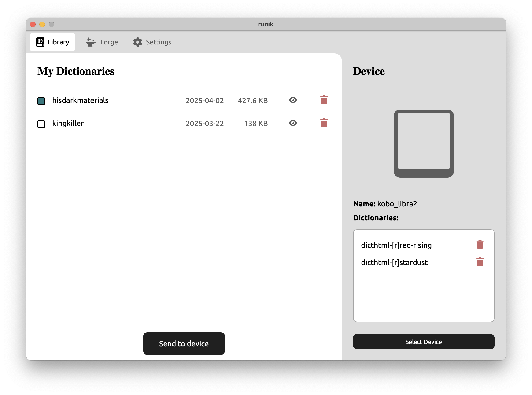Delete the hisdarkmaterials dictionary from library
The width and height of the screenshot is (532, 395).
pyautogui.click(x=324, y=100)
